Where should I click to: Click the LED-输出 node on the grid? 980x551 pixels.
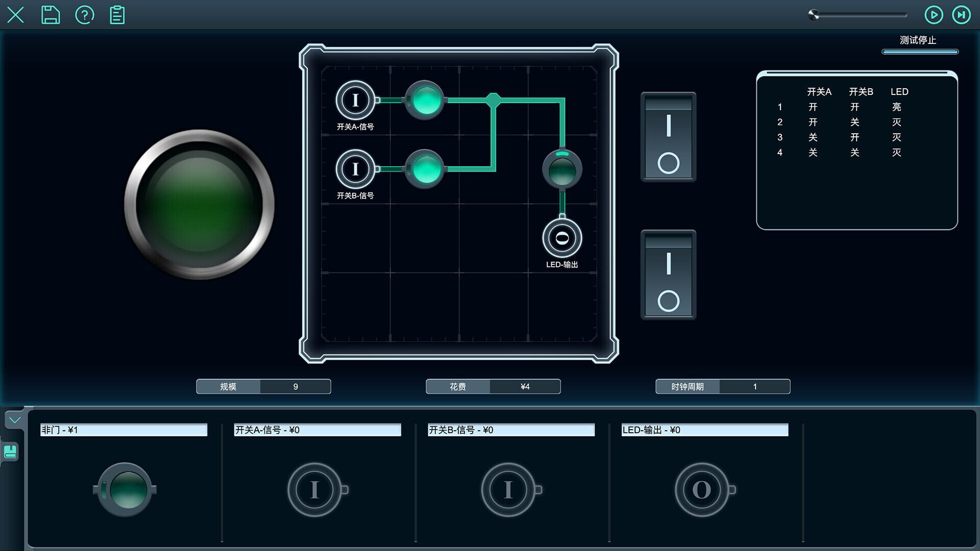[562, 237]
